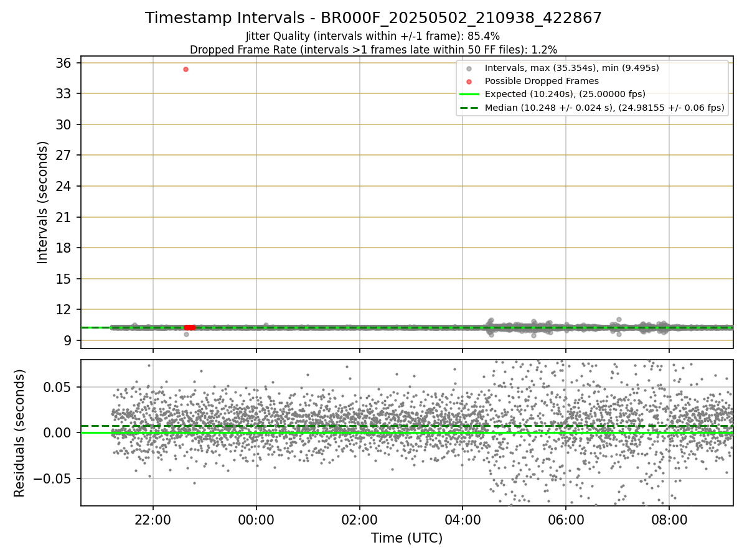
Task: Click the legend entry 'Possible Dropped Frames'
Action: (542, 81)
